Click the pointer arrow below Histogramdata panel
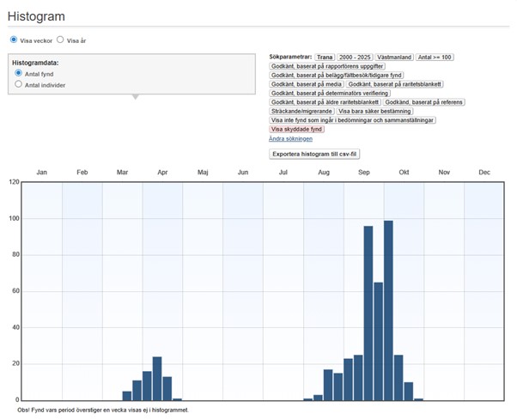The height and width of the screenshot is (420, 517). (x=133, y=96)
